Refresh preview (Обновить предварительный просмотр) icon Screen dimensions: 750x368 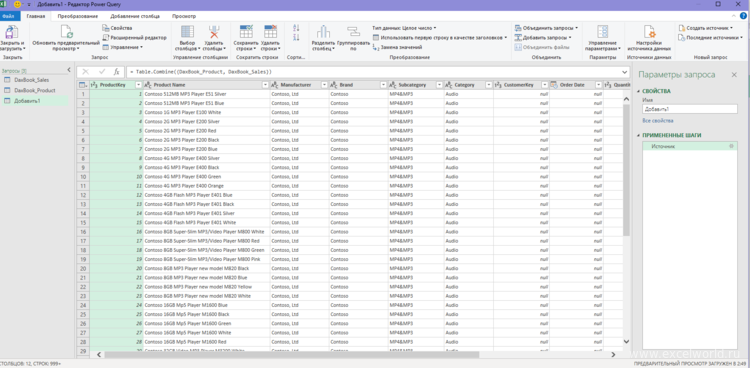tap(66, 32)
